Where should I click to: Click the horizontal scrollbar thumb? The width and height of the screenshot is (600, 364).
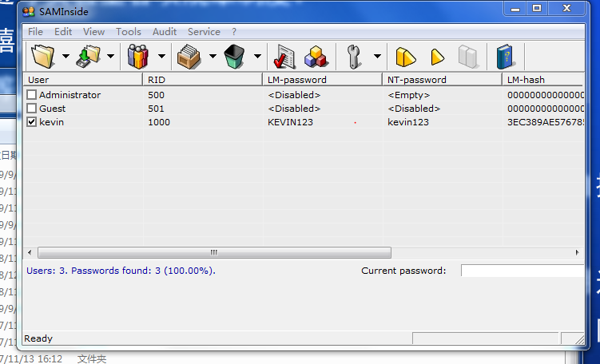coord(214,252)
